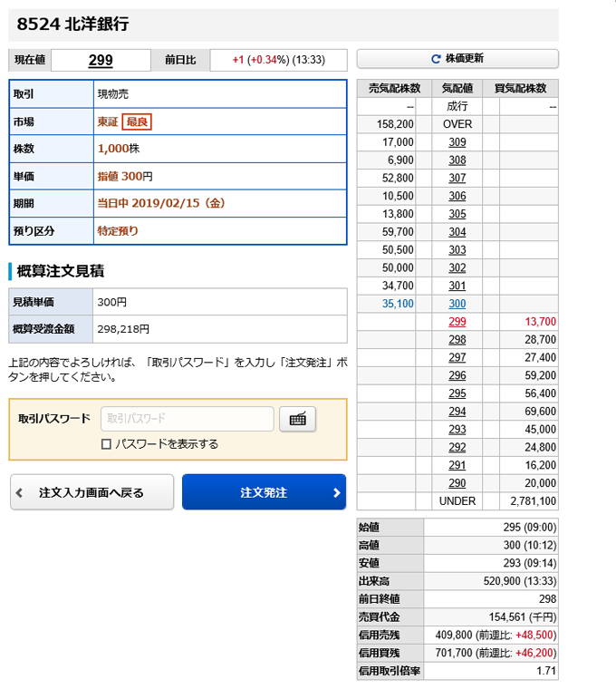Click ask volume 35,100
Screen dimensions: 616x689
pos(398,304)
